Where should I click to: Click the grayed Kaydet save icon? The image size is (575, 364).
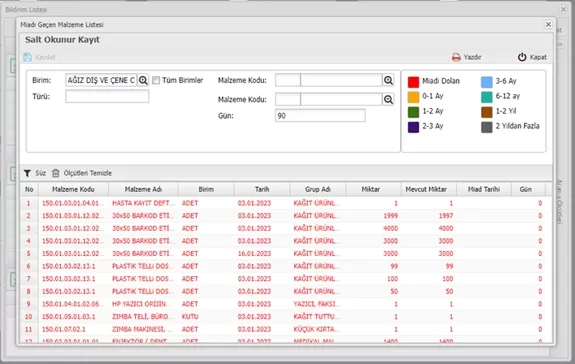[x=28, y=57]
